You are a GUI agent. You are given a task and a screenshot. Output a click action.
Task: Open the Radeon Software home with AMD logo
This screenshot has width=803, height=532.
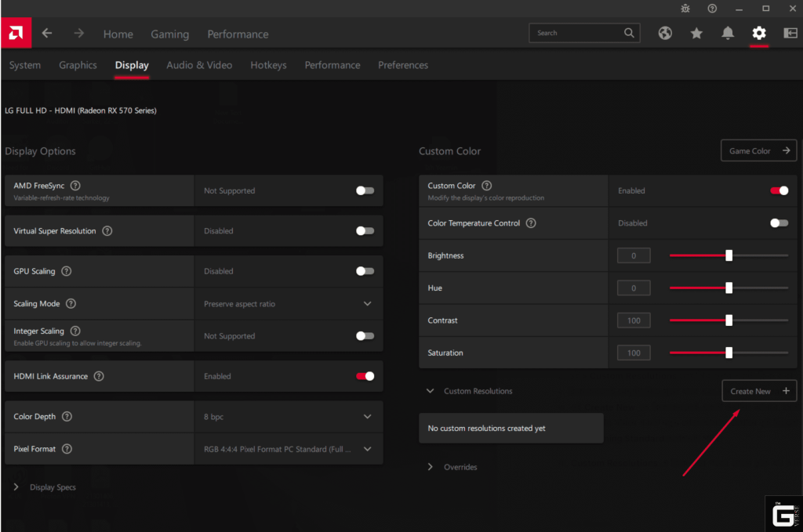coord(16,34)
